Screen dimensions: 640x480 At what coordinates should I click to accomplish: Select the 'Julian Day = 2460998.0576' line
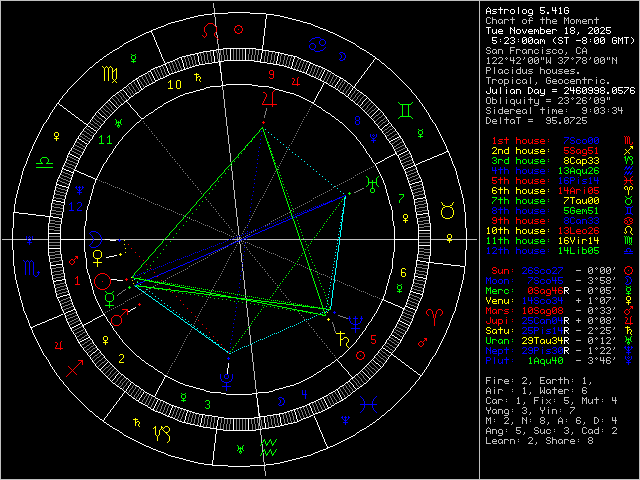(x=560, y=91)
